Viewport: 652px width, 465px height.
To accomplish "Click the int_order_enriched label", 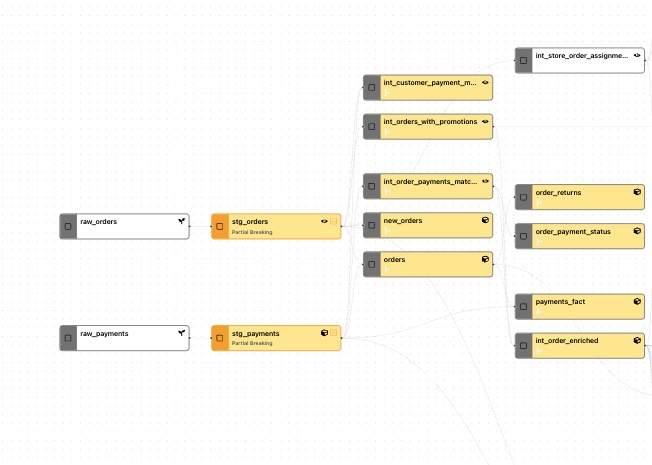I will click(x=567, y=341).
